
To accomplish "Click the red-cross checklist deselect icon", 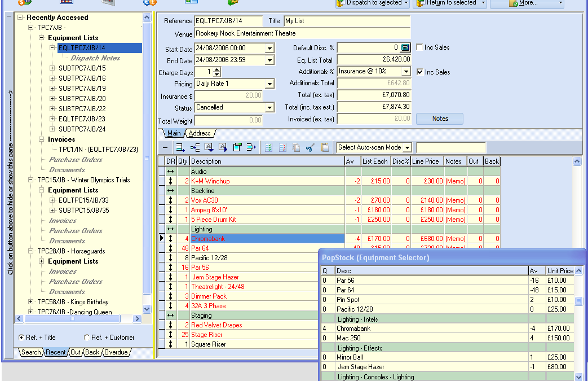I will [282, 147].
